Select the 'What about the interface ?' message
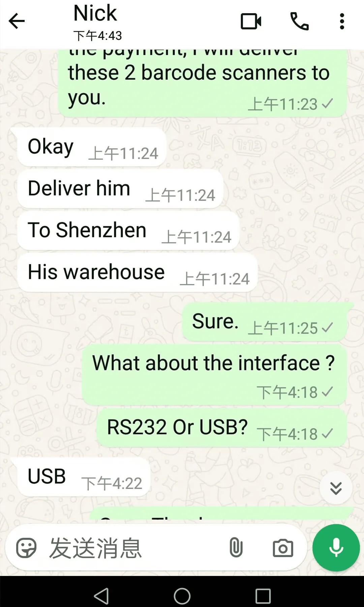Screen dimensions: 364x607 pos(214,374)
